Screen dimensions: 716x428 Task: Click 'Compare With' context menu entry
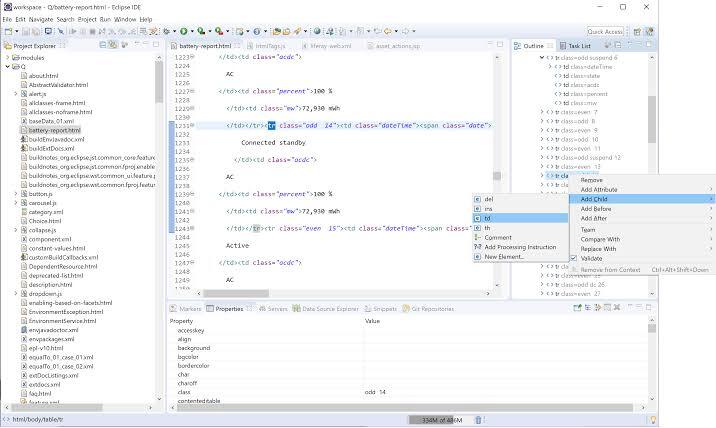point(642,239)
